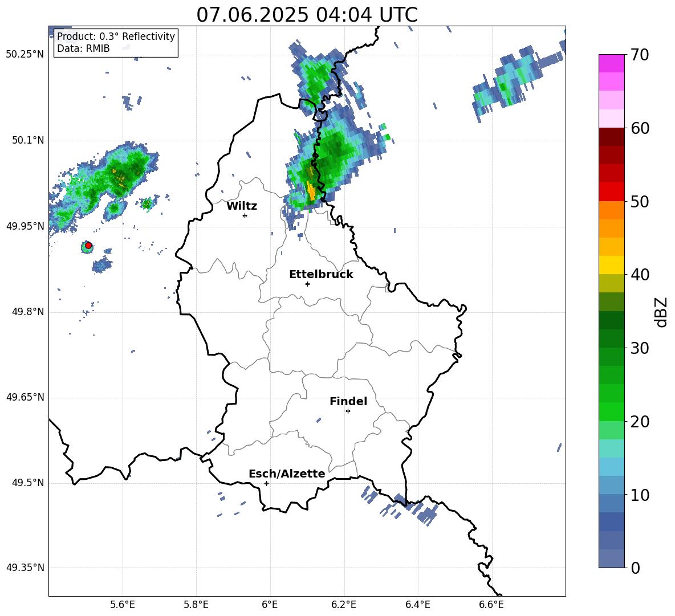Image resolution: width=675 pixels, height=616 pixels.
Task: Click the bright red 50 dBZ colorbar segment
Action: click(612, 192)
